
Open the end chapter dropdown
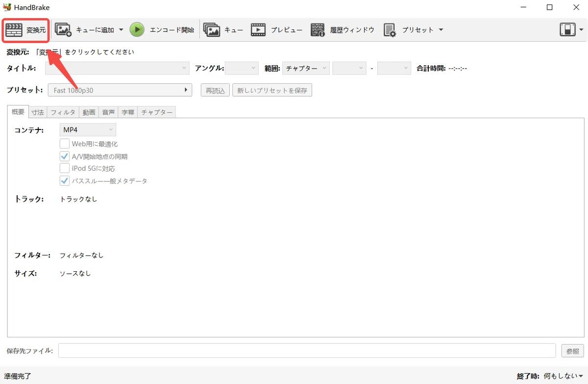click(394, 68)
